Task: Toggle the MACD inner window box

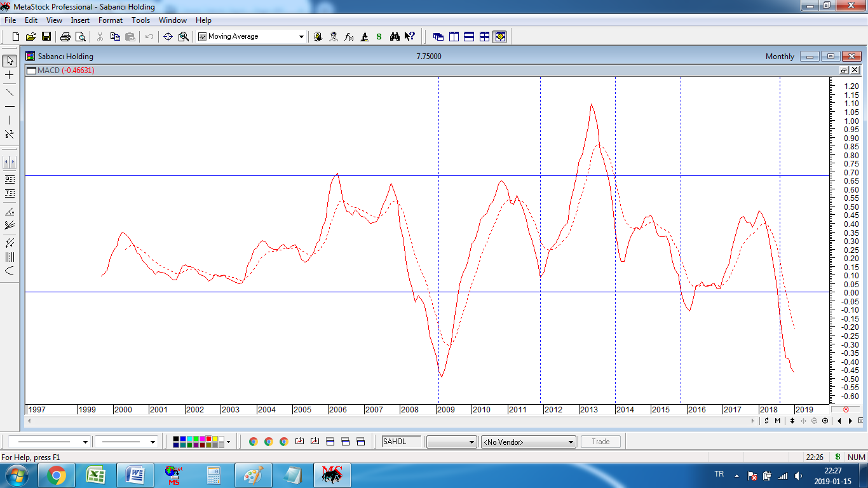Action: point(31,71)
